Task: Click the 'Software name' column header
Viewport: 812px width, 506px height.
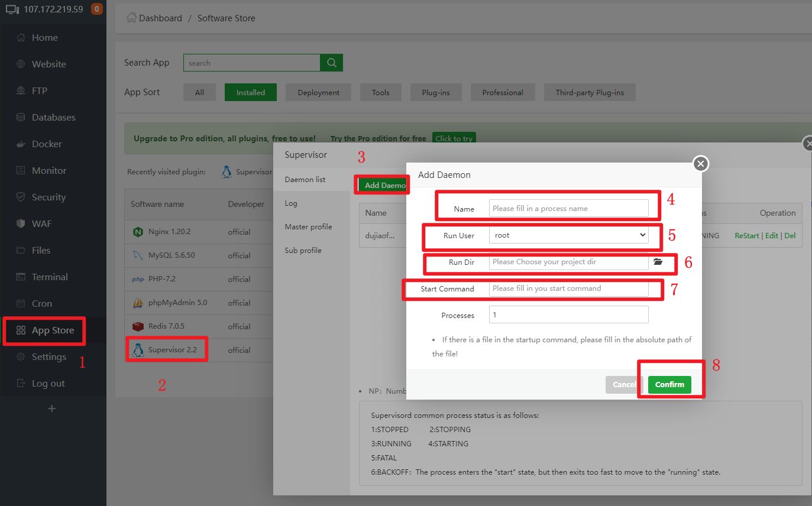Action: pyautogui.click(x=157, y=204)
